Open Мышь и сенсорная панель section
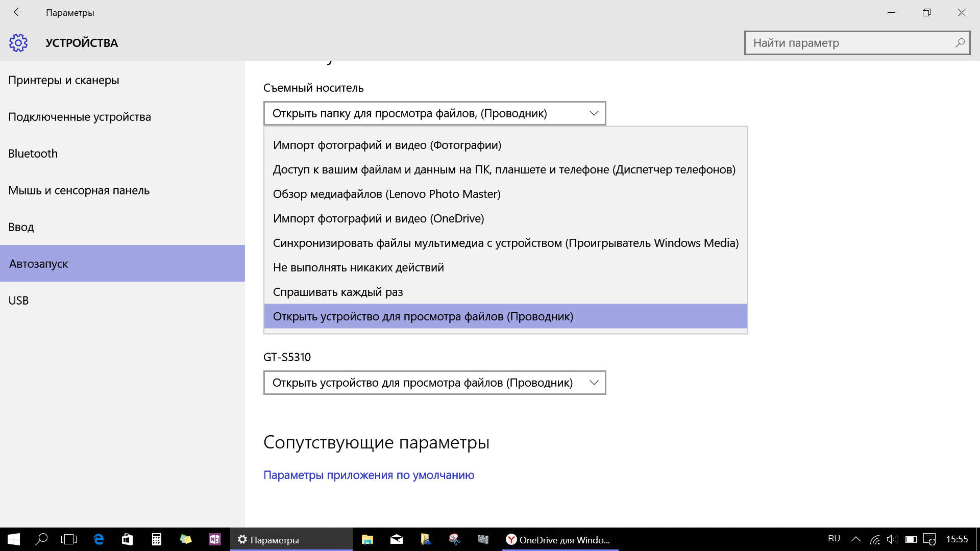Viewport: 980px width, 551px height. coord(122,190)
